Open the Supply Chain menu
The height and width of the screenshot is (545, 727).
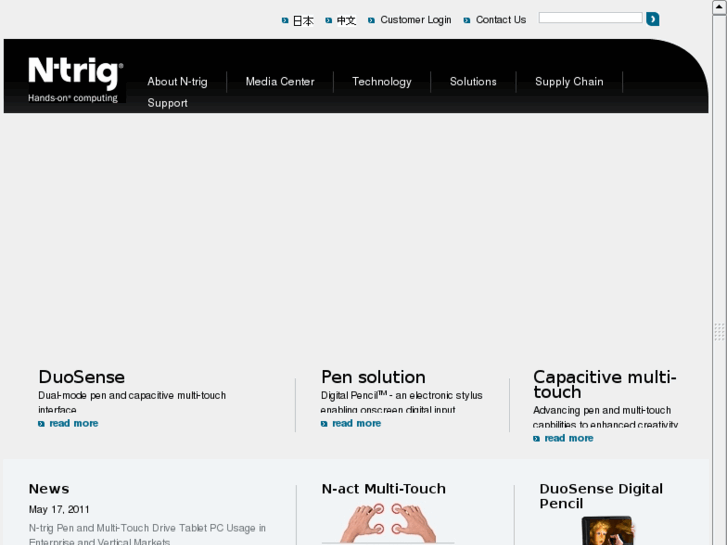click(x=569, y=82)
